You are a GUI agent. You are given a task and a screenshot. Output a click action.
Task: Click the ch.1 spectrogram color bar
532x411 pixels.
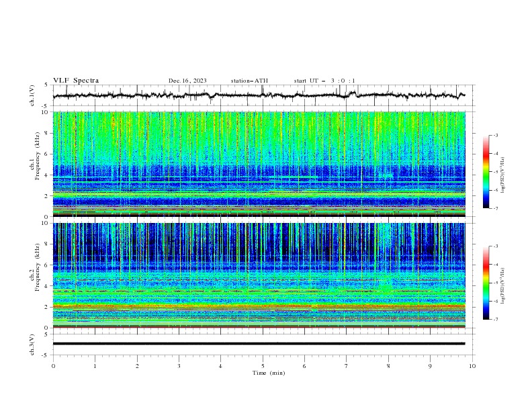click(486, 172)
